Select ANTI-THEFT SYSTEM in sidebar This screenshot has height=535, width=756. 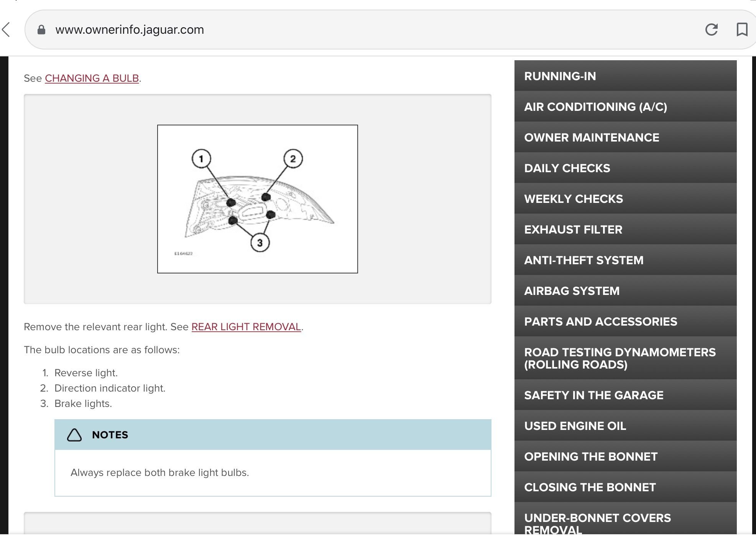pos(625,260)
